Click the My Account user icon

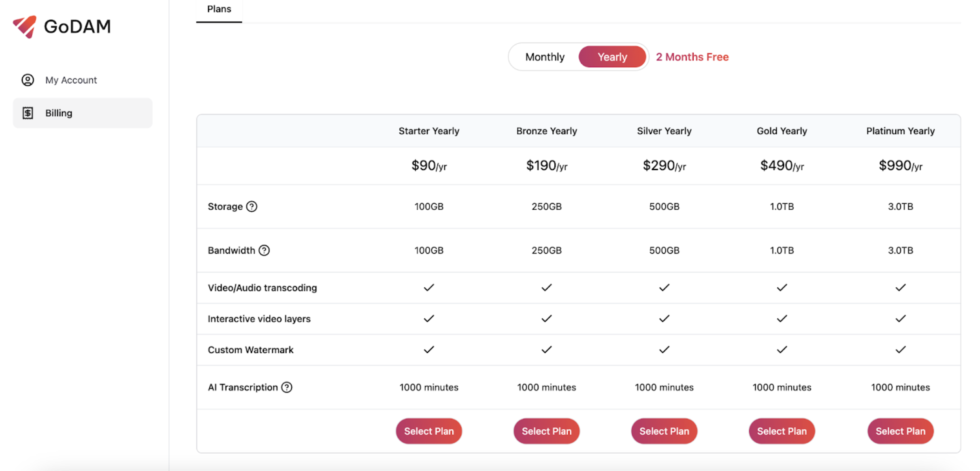point(28,80)
